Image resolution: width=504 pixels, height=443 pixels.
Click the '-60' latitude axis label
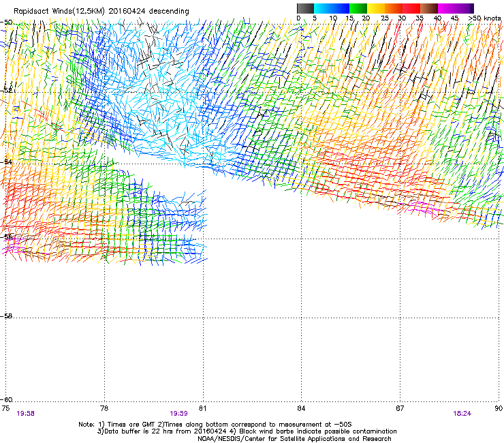6,400
